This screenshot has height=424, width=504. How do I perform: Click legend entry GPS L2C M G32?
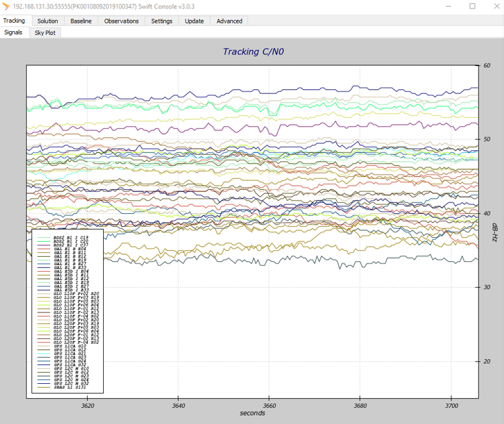(63, 383)
